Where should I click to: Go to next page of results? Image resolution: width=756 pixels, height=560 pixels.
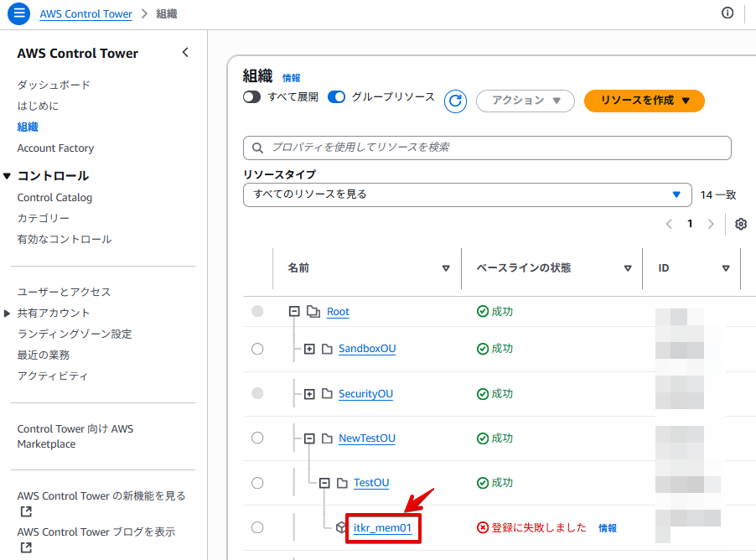(x=711, y=224)
